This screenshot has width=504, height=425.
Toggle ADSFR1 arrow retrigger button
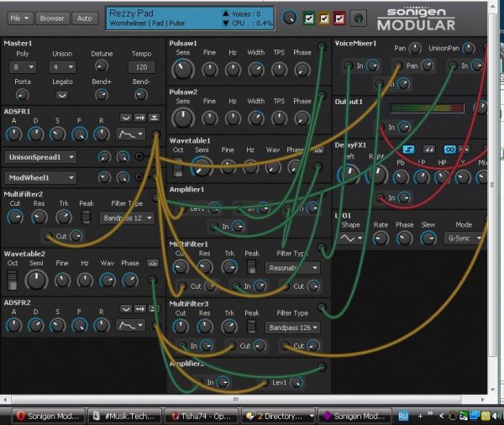click(x=139, y=118)
